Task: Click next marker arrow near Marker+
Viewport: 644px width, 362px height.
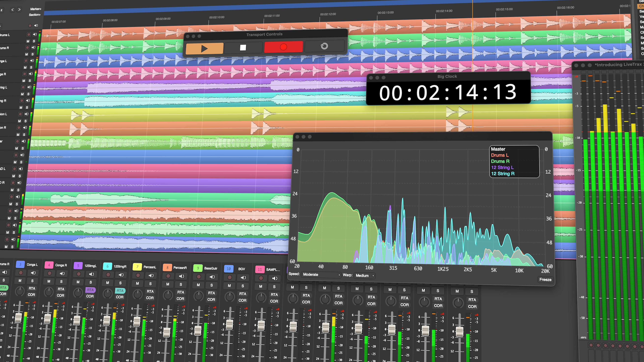Action: (x=19, y=10)
